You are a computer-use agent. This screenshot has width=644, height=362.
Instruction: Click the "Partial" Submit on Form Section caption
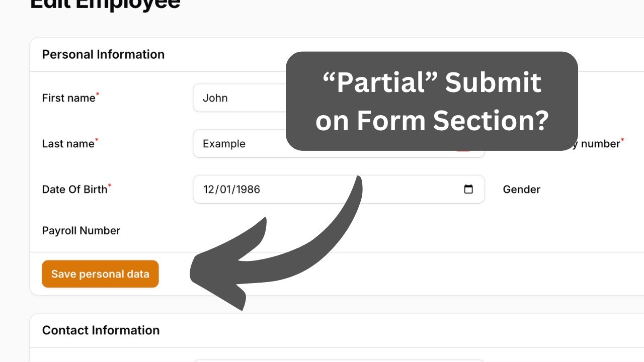(431, 101)
